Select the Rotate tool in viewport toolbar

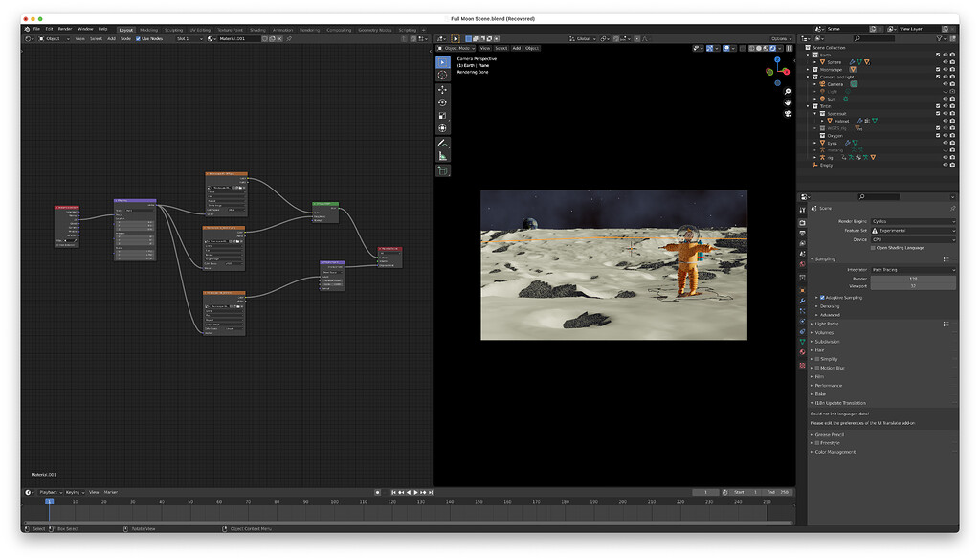442,102
